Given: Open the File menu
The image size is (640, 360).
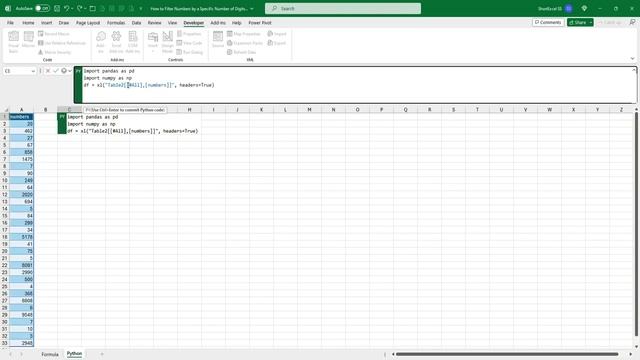Looking at the screenshot, I should [10, 23].
